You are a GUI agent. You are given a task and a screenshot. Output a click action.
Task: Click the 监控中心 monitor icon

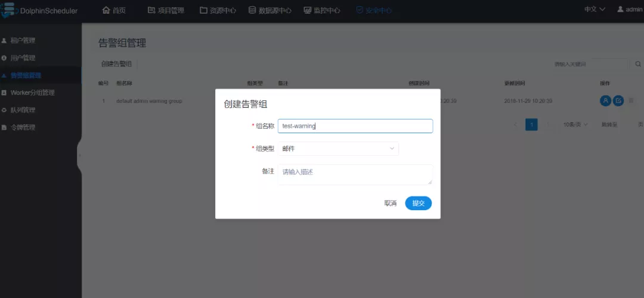coord(308,10)
